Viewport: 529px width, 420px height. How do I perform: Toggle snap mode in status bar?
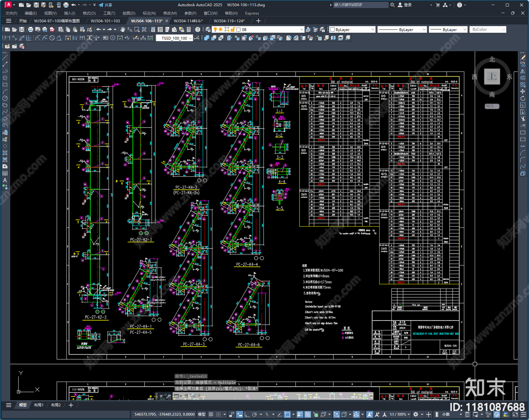[218, 414]
